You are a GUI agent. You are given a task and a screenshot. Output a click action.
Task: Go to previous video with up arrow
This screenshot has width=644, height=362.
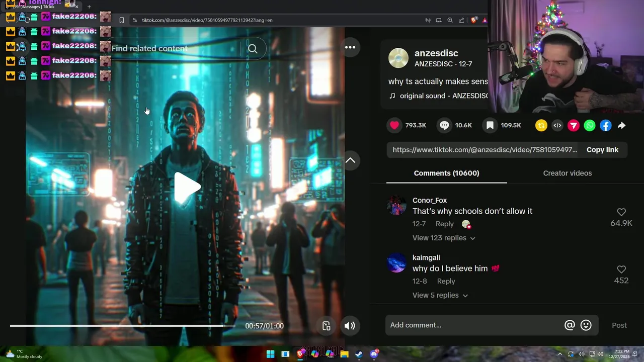click(x=350, y=161)
